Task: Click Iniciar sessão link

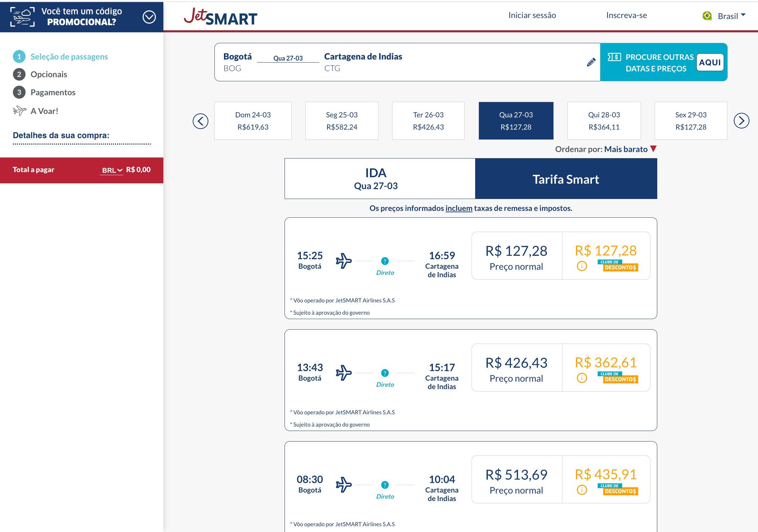Action: point(532,15)
